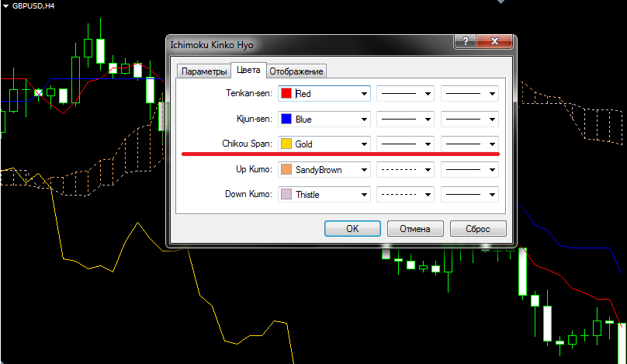This screenshot has width=627, height=364.
Task: Open the Отображение tab
Action: pyautogui.click(x=296, y=71)
